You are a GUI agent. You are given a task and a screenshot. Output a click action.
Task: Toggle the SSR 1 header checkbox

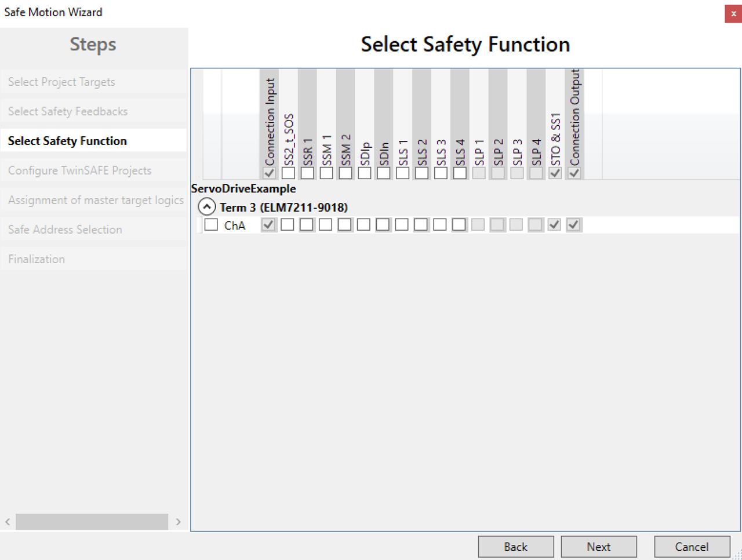(x=307, y=173)
